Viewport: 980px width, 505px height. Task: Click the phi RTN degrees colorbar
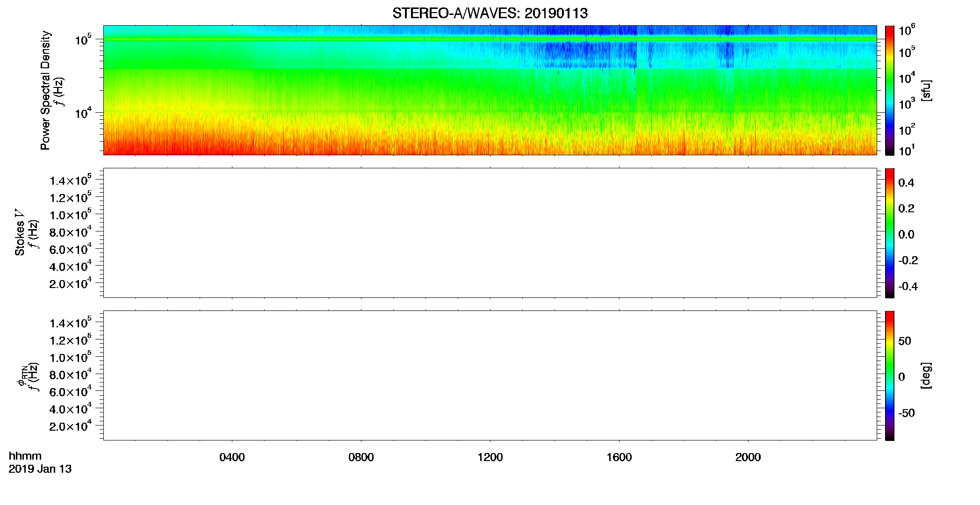[x=890, y=375]
